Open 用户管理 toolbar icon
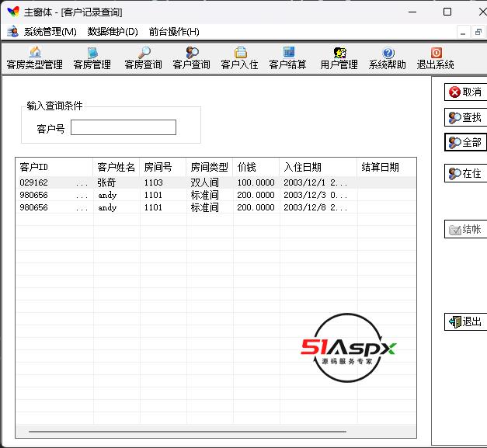487x448 pixels. [x=339, y=52]
